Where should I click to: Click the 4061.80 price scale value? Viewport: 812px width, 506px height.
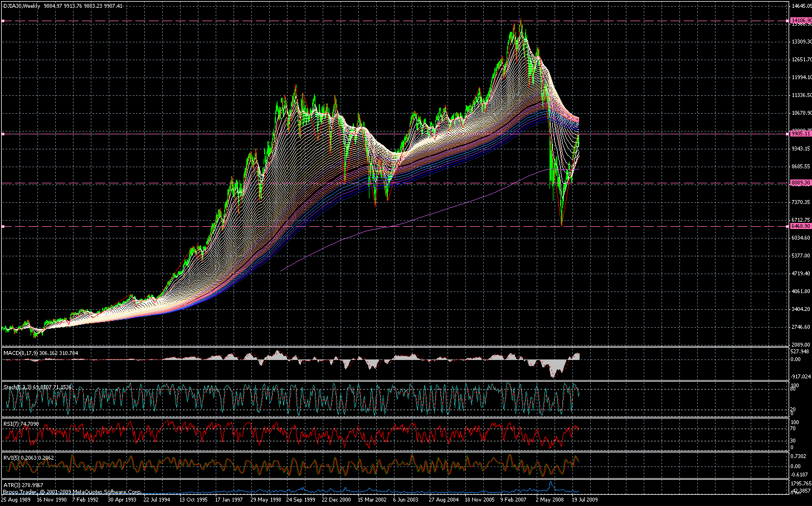tap(801, 291)
